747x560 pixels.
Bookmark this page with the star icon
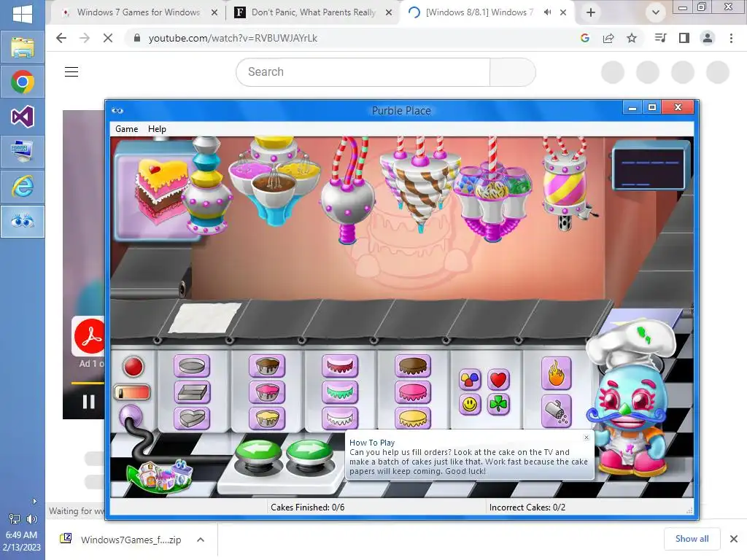pyautogui.click(x=632, y=38)
